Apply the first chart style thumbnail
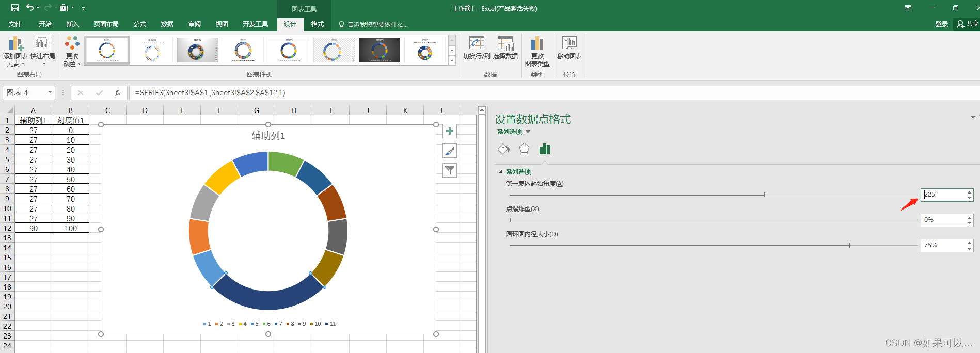The width and height of the screenshot is (980, 353). pyautogui.click(x=107, y=50)
